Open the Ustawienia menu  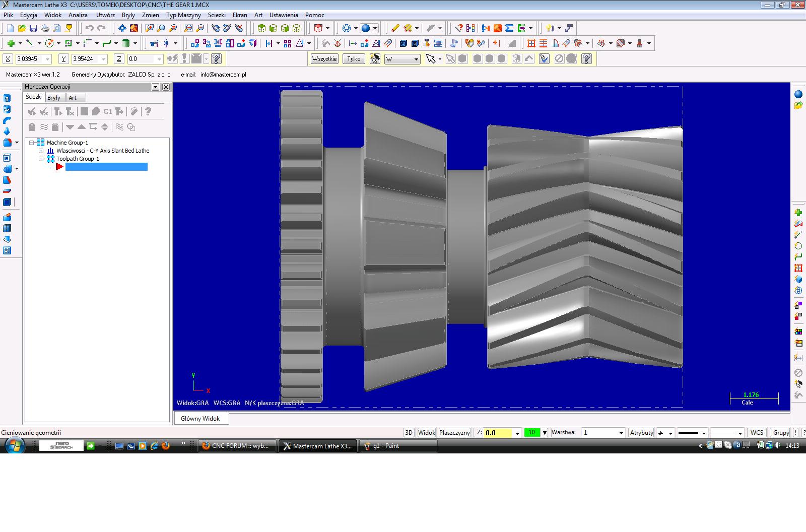point(284,15)
